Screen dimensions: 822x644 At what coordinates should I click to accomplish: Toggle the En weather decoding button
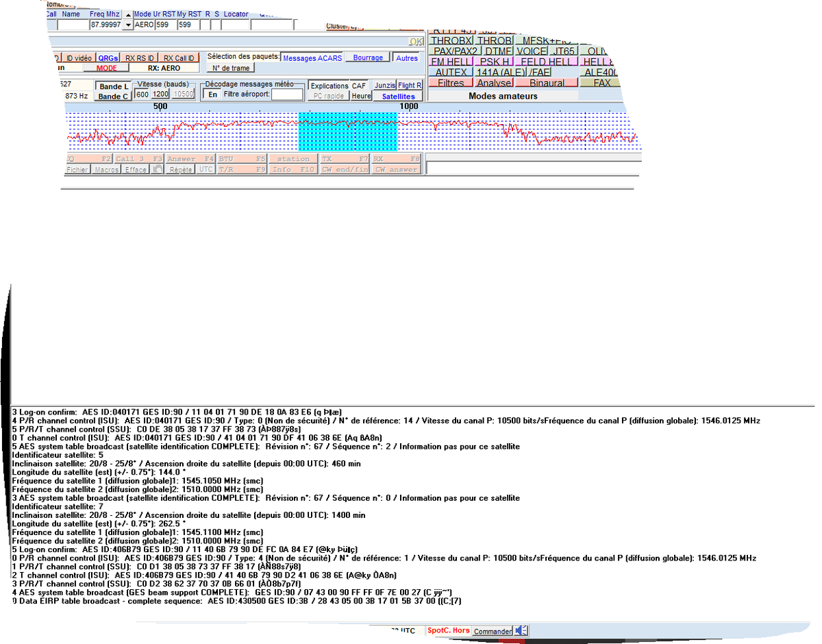tap(212, 94)
